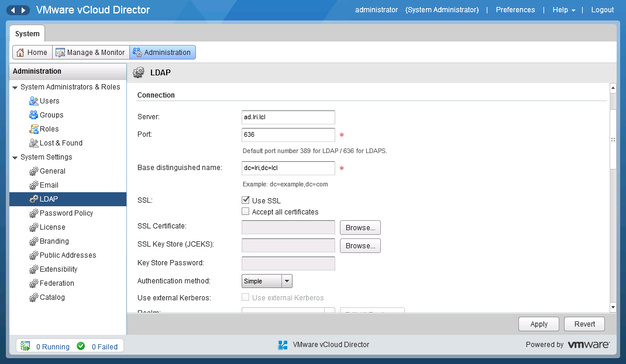Click the Extensibility gear icon
626x364 pixels.
[x=33, y=269]
